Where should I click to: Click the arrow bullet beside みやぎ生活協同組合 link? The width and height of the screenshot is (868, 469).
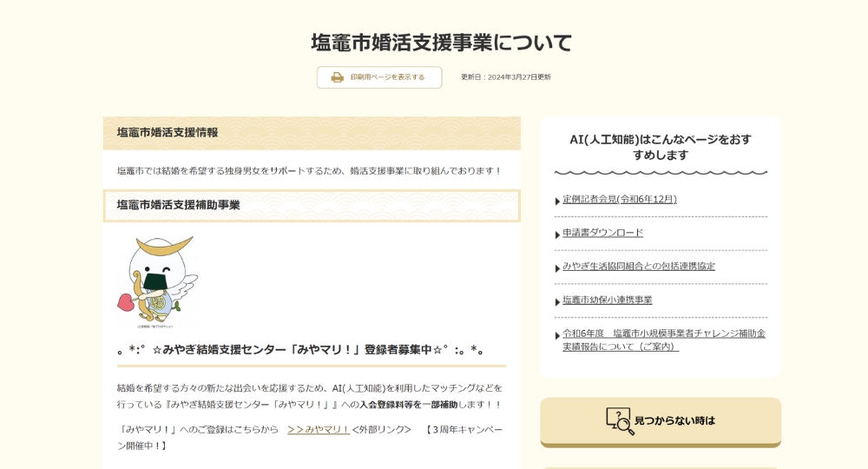coord(557,268)
